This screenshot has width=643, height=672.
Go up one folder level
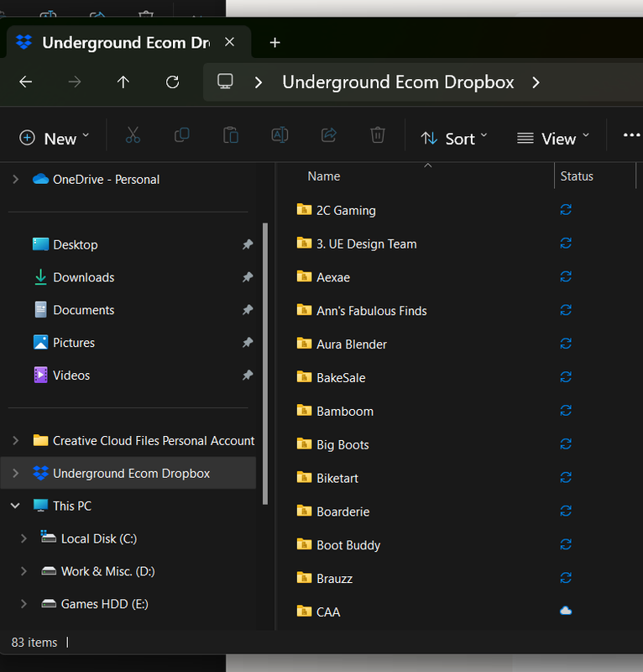(x=123, y=82)
